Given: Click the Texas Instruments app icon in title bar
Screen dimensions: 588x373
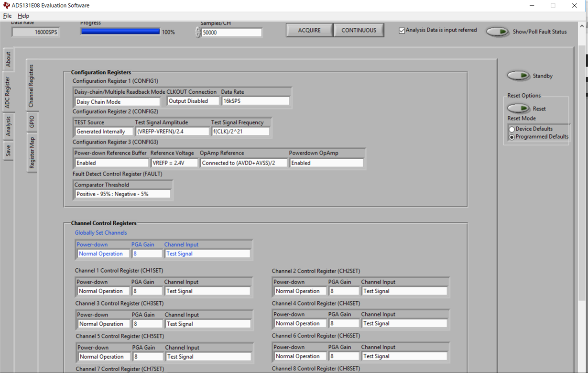Looking at the screenshot, I should 6,6.
